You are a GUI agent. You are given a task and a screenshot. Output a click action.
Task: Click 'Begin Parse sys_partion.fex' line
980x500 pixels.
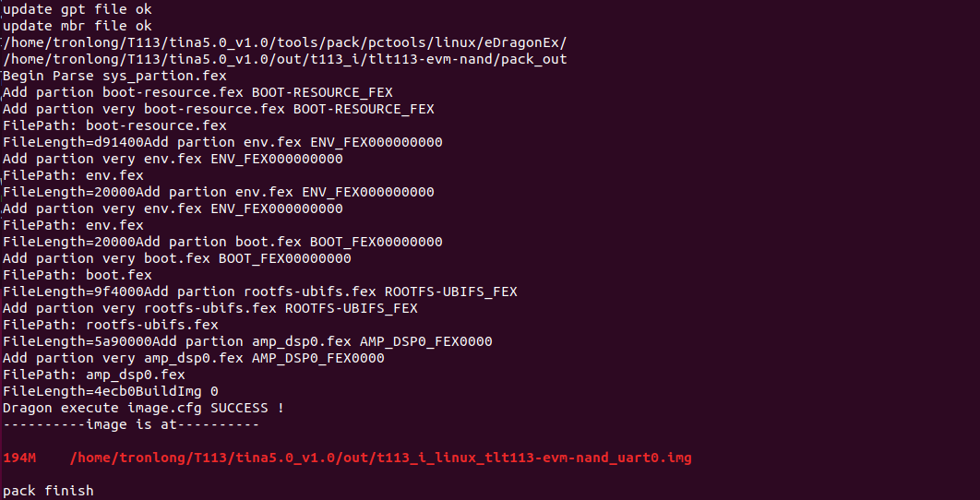(x=114, y=77)
